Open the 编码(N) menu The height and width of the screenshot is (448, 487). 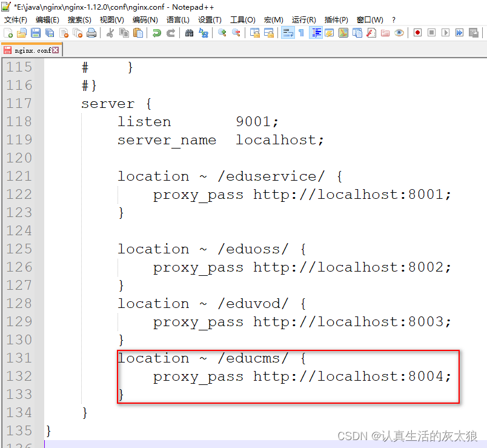(x=145, y=20)
